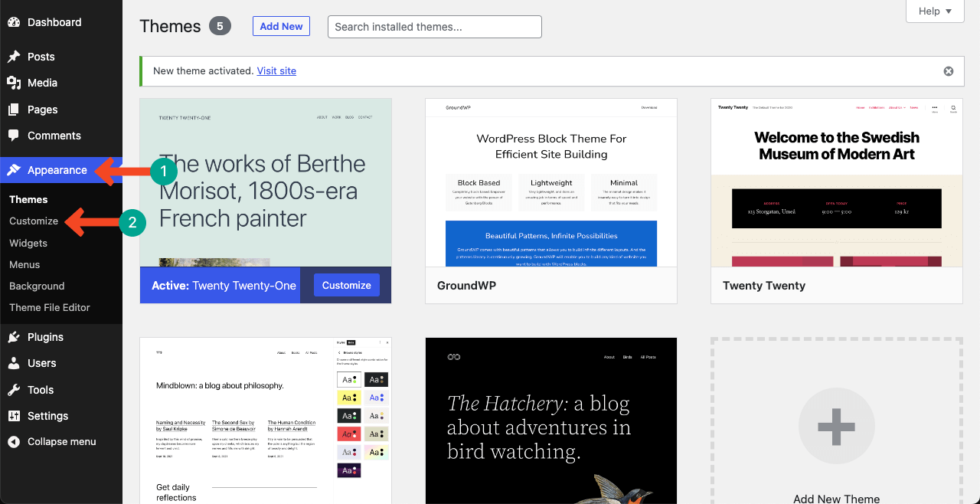Click the Users person icon
The width and height of the screenshot is (980, 504).
click(14, 363)
